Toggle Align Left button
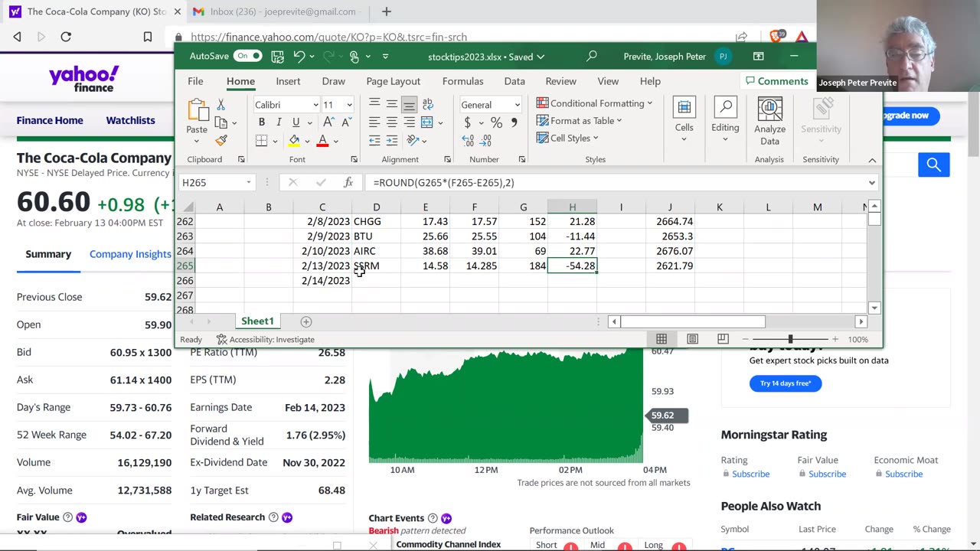 (374, 122)
